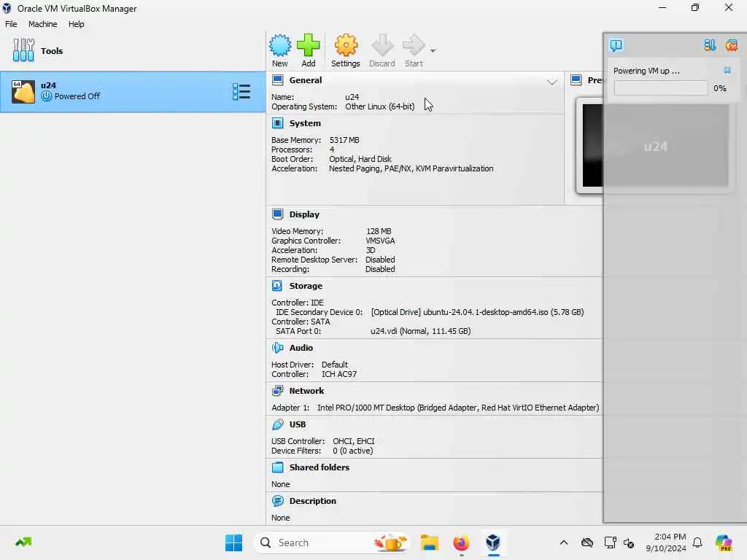
Task: Click the Preview section monitor icon
Action: 576,80
